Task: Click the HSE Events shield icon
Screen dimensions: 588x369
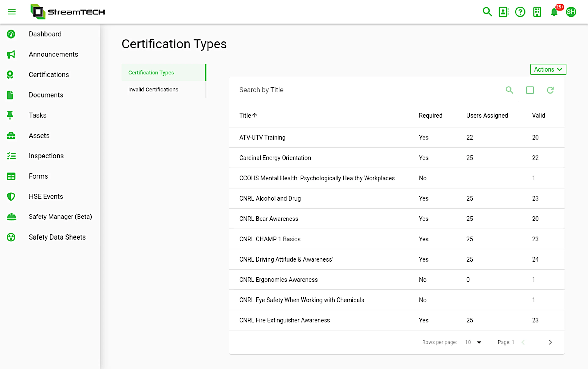Action: tap(11, 196)
